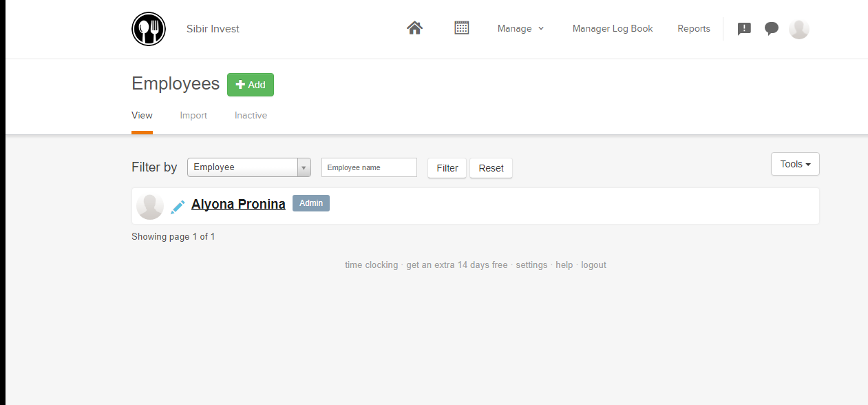Viewport: 868px width, 405px height.
Task: Open Manager Log Book menu item
Action: 613,29
